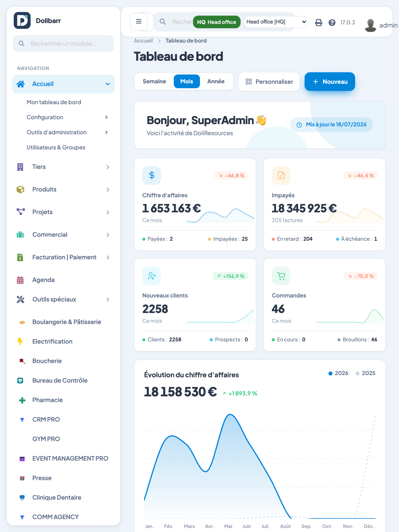Switch period toggle to Semaine

click(x=155, y=82)
